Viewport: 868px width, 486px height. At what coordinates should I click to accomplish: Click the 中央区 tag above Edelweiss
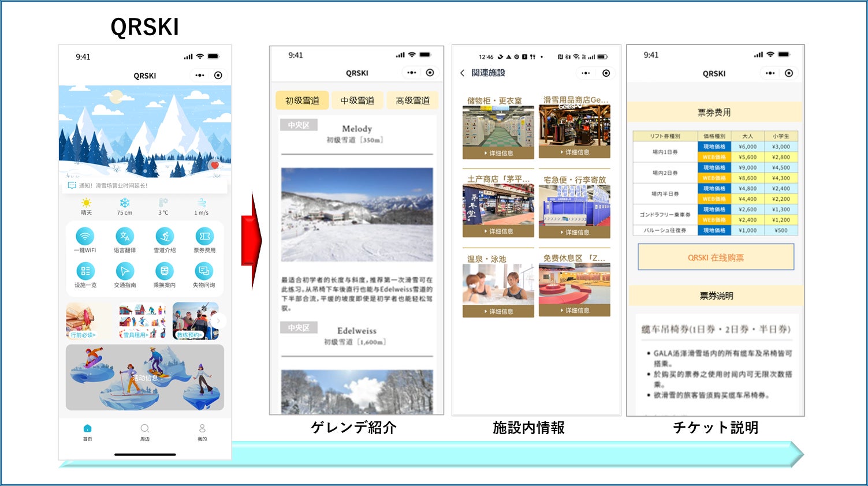click(x=299, y=328)
